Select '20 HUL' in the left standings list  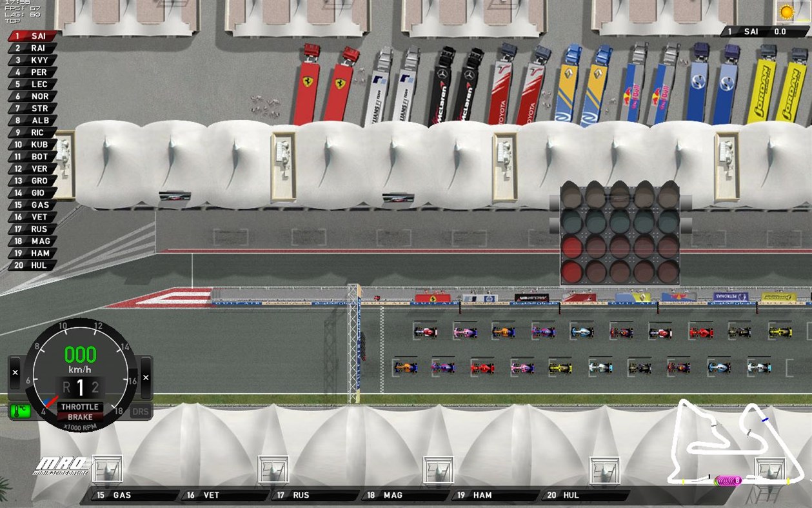(x=32, y=265)
